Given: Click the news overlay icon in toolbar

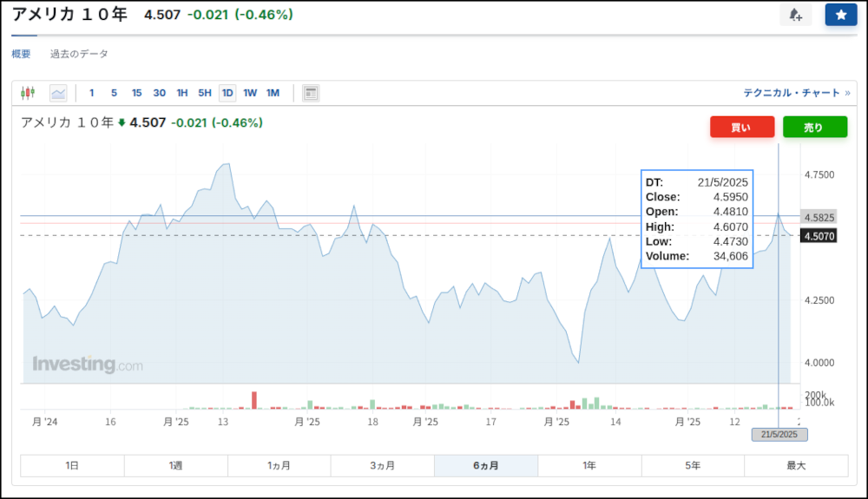Looking at the screenshot, I should (311, 93).
